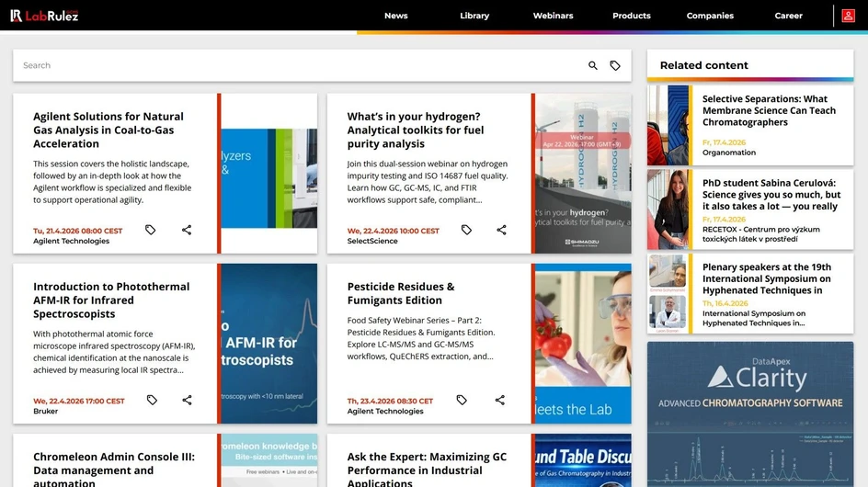The image size is (868, 487).
Task: Click Selective Separations article thumbnail
Action: pos(668,125)
